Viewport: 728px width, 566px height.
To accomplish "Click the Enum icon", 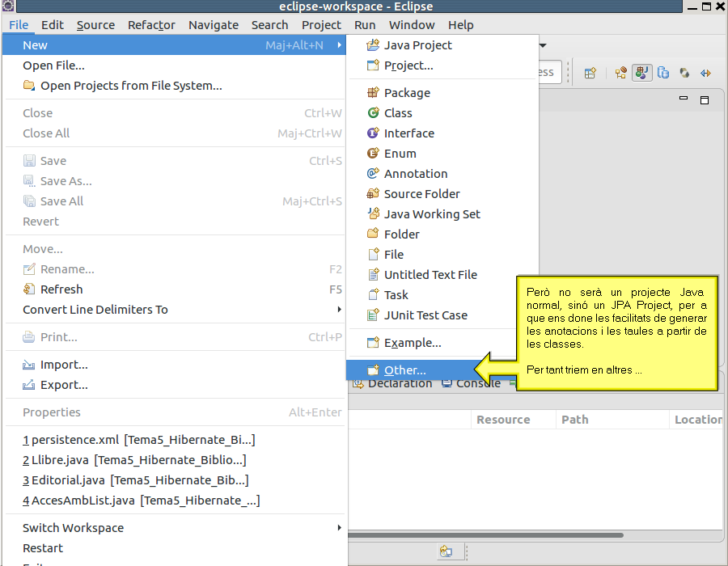I will 373,153.
